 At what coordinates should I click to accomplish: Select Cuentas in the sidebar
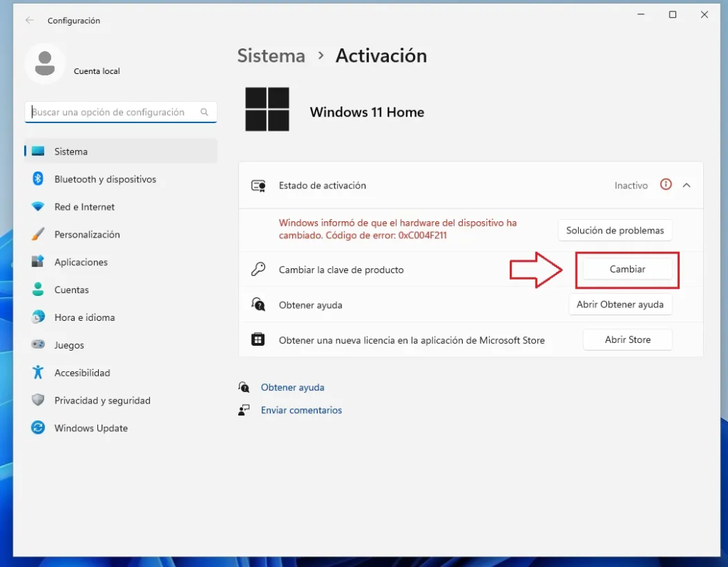(x=121, y=290)
